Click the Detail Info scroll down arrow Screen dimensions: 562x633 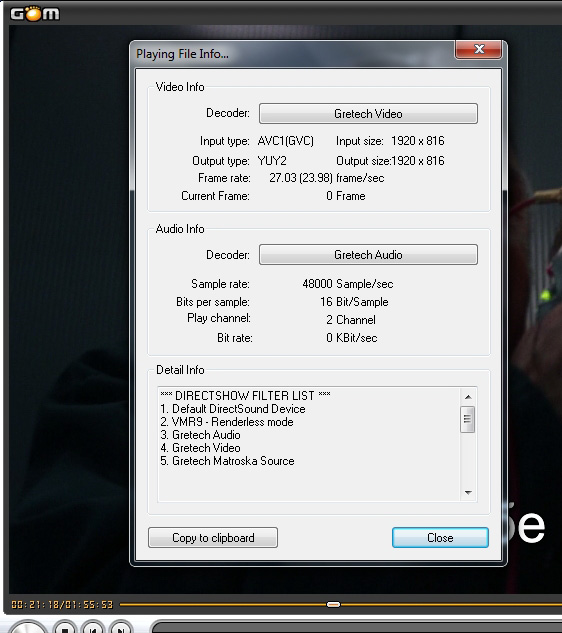(x=468, y=493)
